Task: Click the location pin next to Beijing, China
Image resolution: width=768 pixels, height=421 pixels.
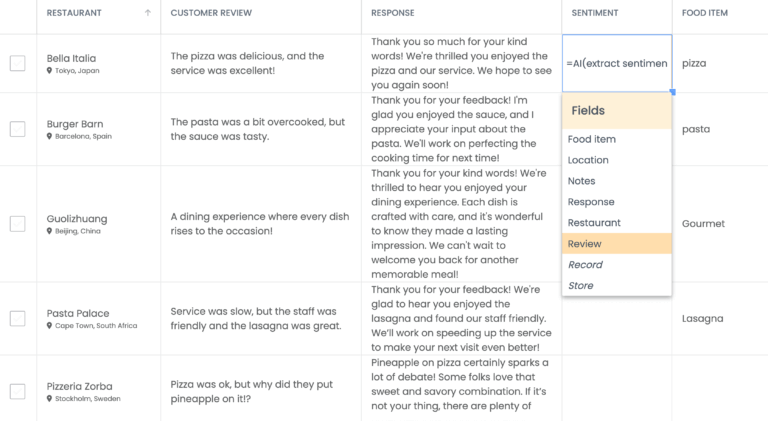Action: (49, 231)
